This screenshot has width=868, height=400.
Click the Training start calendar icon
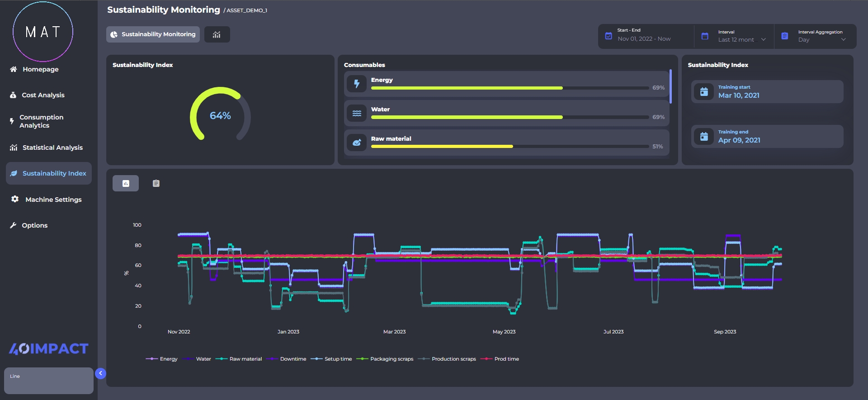click(x=704, y=92)
